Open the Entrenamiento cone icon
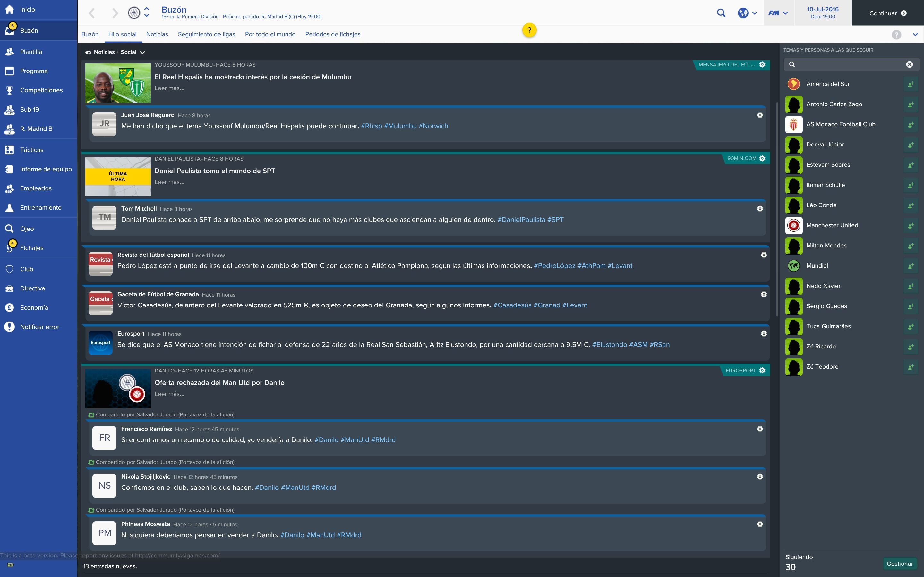Image resolution: width=924 pixels, height=577 pixels. [x=10, y=208]
